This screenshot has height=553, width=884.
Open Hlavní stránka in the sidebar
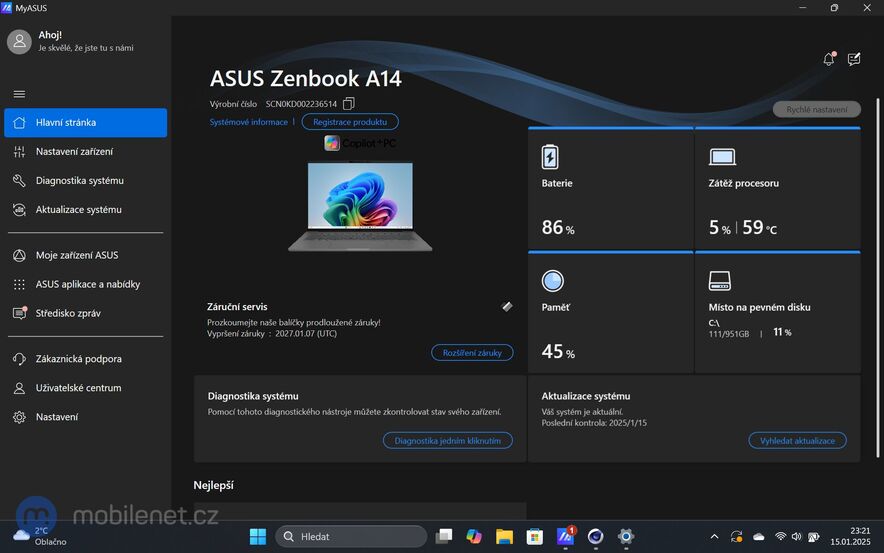86,122
